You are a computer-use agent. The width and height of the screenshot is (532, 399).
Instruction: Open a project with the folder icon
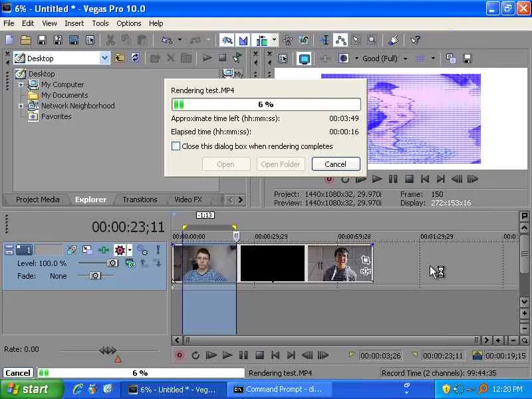[x=26, y=40]
